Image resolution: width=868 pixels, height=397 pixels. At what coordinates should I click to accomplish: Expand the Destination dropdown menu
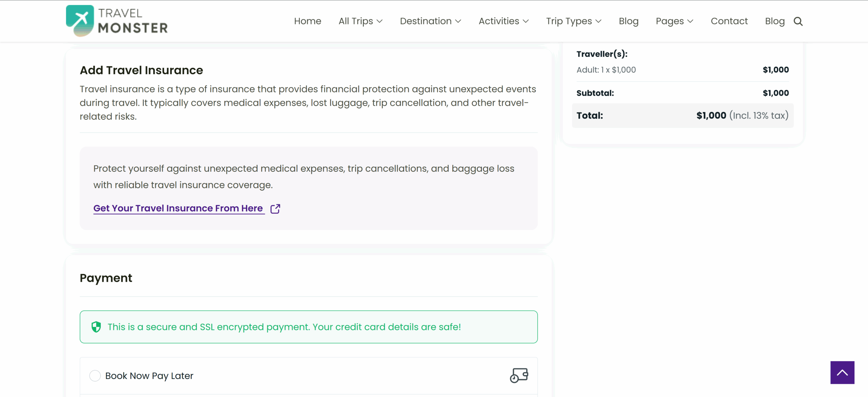point(430,21)
